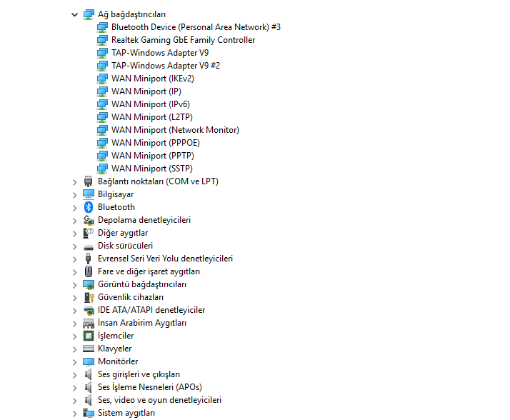Click the WAN Miniport (Network Monitor) icon

(102, 130)
